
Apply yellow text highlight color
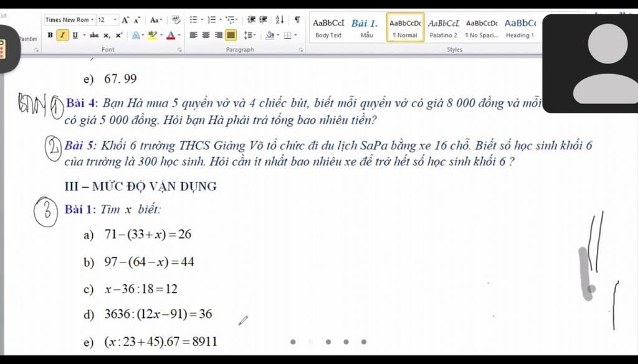coord(152,35)
